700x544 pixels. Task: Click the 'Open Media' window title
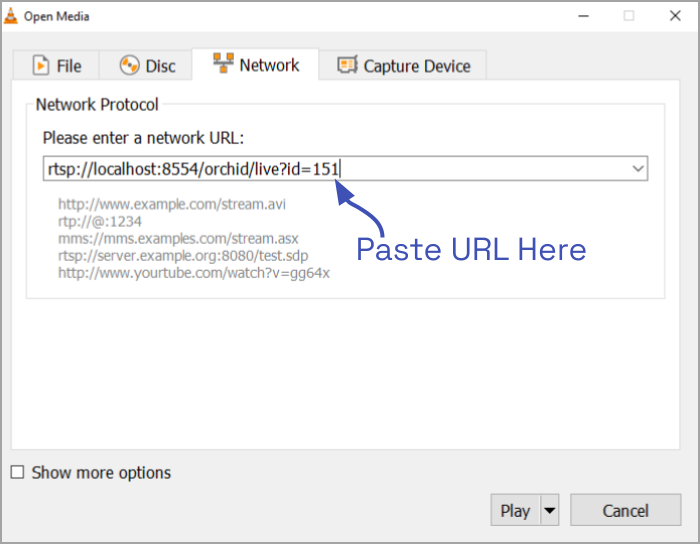[x=57, y=17]
